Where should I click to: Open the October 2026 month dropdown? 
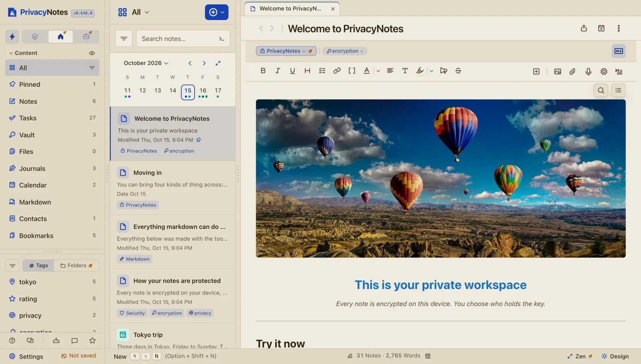point(146,63)
